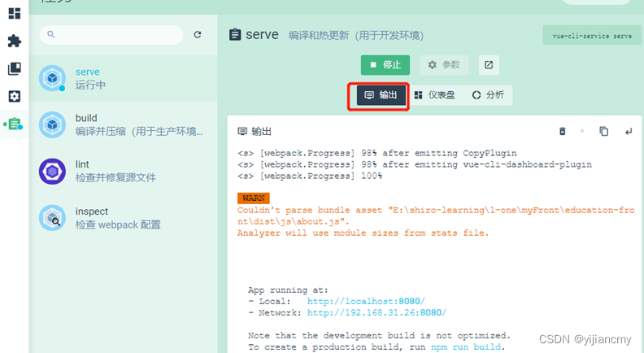Copy the output content icon
Screen dimensions: 644x353
(x=603, y=132)
